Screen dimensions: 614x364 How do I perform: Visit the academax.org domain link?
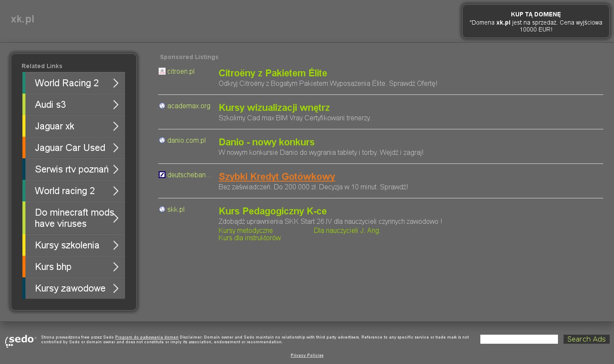point(189,106)
